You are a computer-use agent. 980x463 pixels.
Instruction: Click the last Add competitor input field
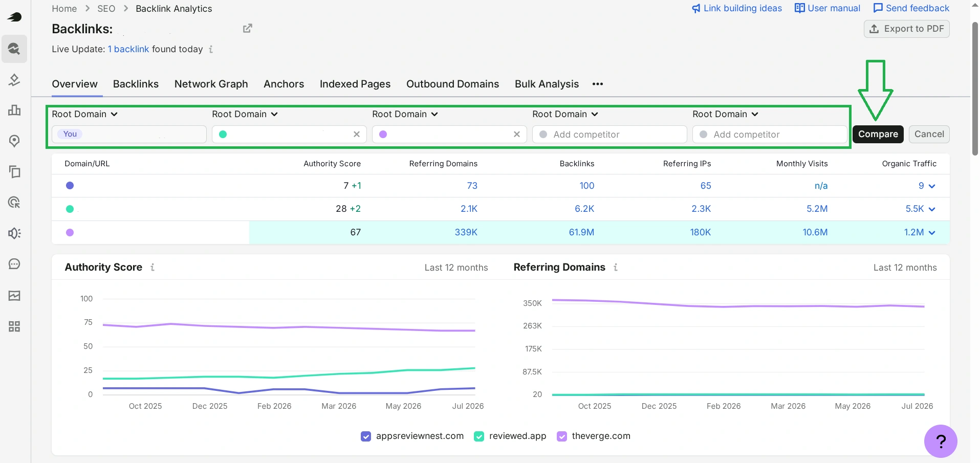(x=770, y=134)
